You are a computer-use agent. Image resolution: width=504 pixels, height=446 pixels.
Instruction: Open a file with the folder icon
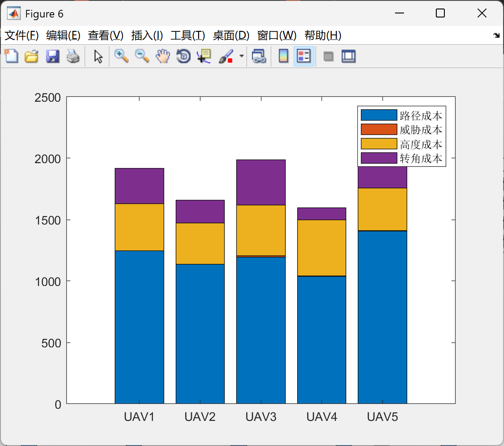[31, 56]
